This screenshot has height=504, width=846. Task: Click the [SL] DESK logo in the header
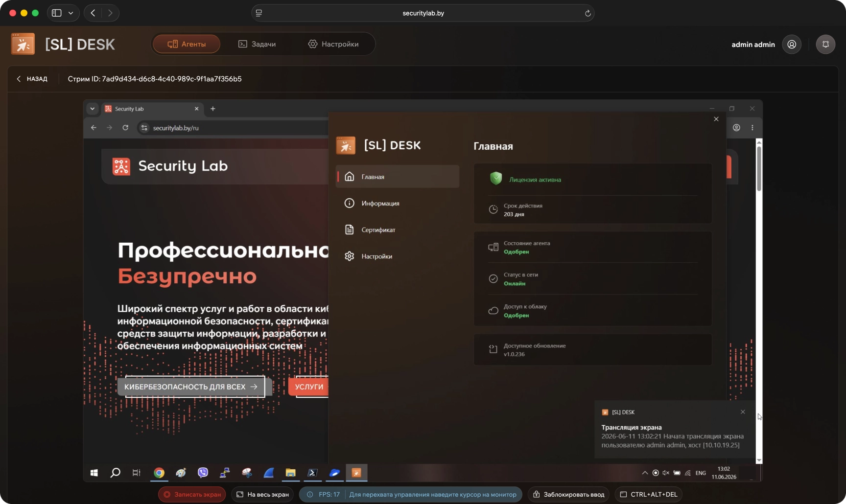tap(63, 44)
